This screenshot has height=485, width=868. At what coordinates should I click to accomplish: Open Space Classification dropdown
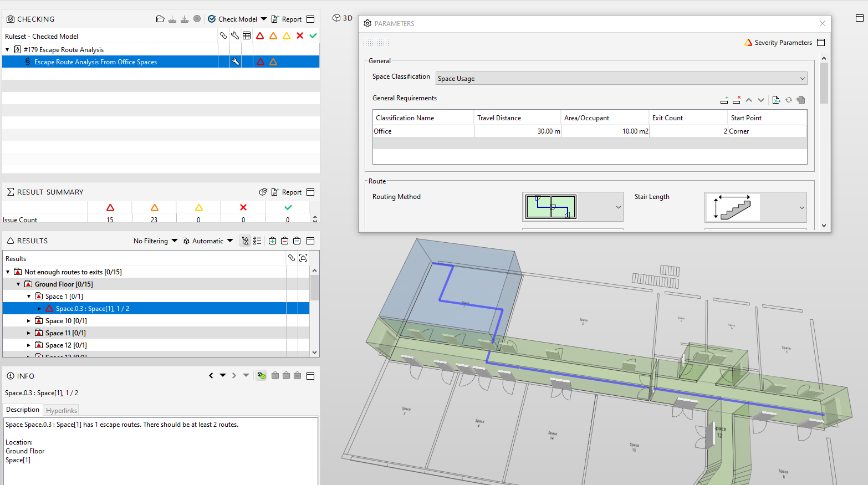pyautogui.click(x=621, y=78)
